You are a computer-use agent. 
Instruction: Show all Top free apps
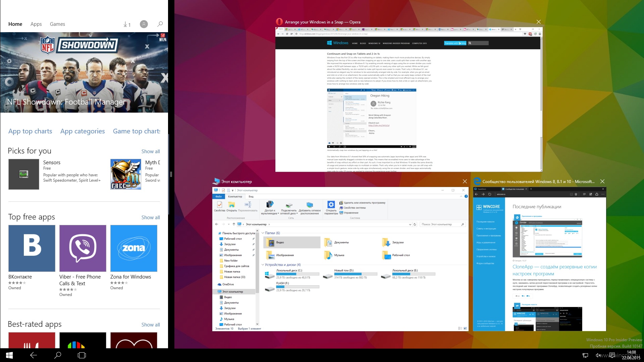tap(151, 218)
